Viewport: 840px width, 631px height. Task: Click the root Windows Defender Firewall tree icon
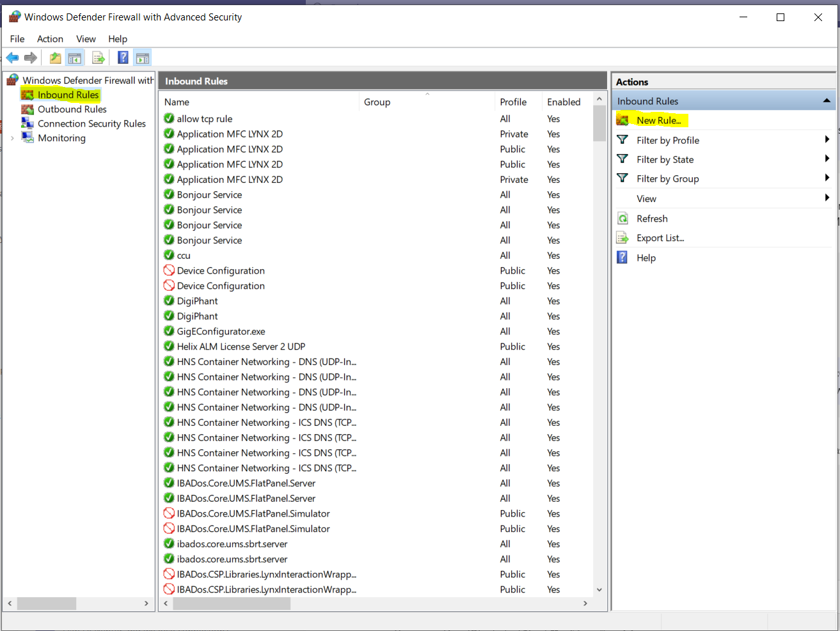coord(13,80)
